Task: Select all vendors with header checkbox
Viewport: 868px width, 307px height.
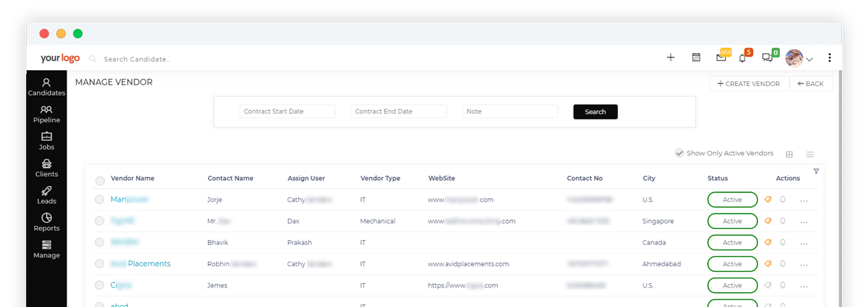Action: coord(100,180)
